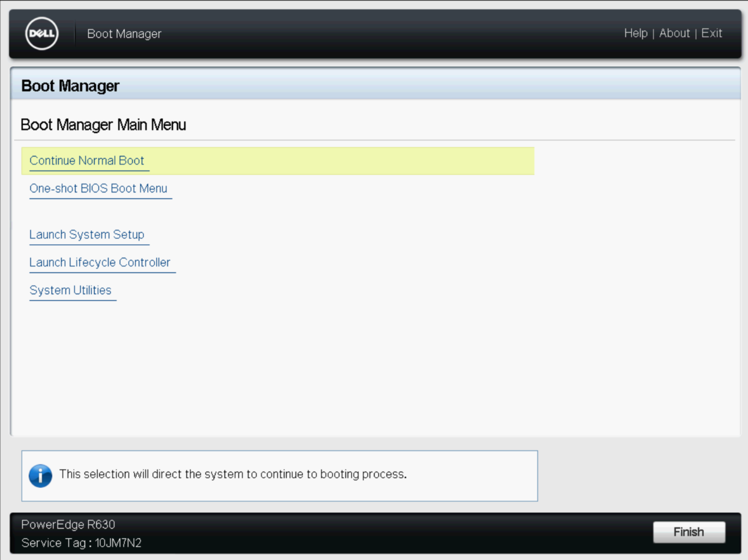Click the bold Boot Manager panel heading
This screenshot has width=748, height=560.
[70, 86]
